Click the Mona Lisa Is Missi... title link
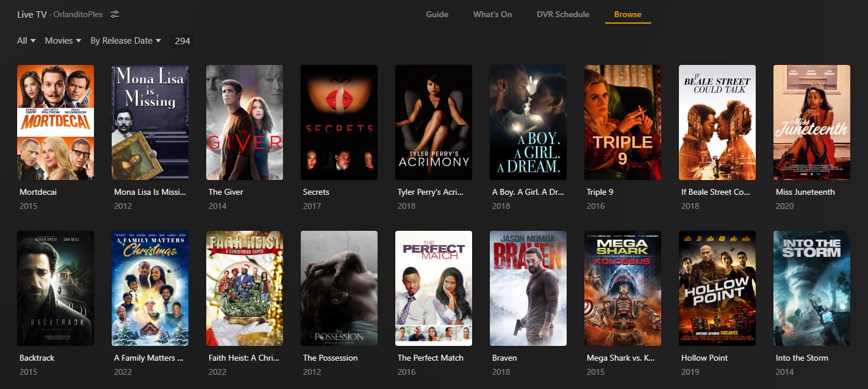The width and height of the screenshot is (868, 389). pos(150,192)
